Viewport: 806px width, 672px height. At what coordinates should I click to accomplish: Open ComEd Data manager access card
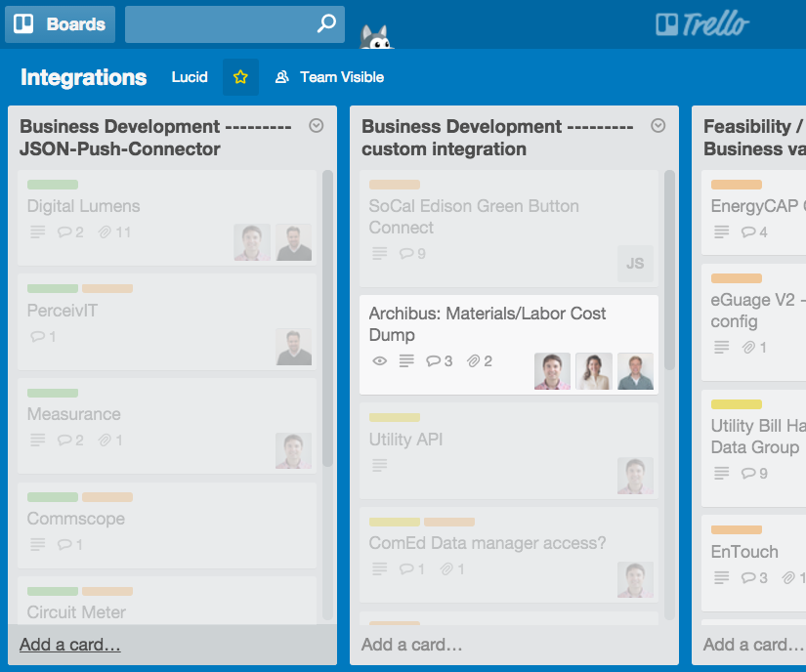tap(509, 555)
